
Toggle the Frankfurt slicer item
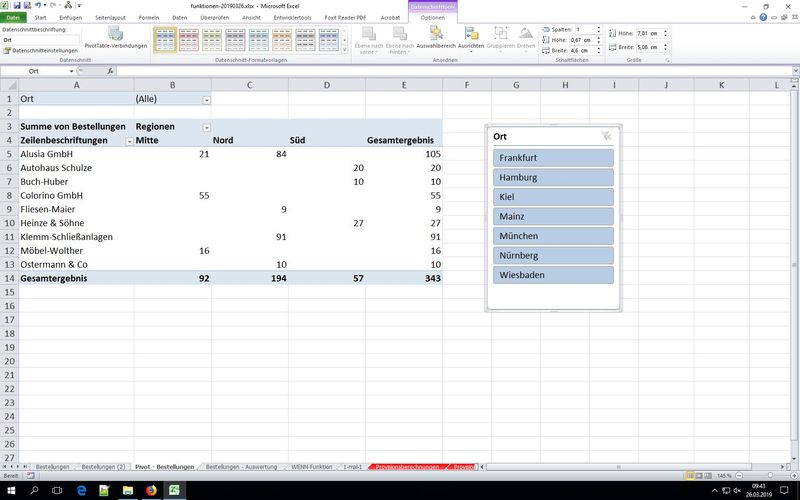point(553,158)
